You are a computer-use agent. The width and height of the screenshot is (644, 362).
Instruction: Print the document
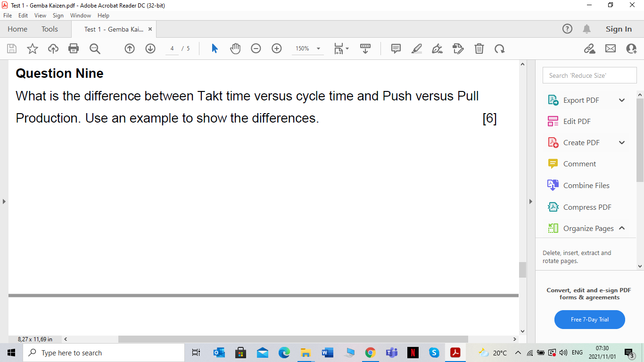point(74,49)
